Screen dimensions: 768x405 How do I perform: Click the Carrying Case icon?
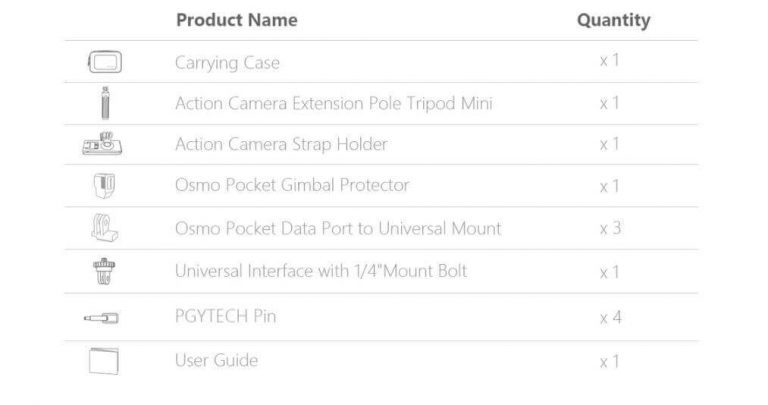[x=105, y=62]
